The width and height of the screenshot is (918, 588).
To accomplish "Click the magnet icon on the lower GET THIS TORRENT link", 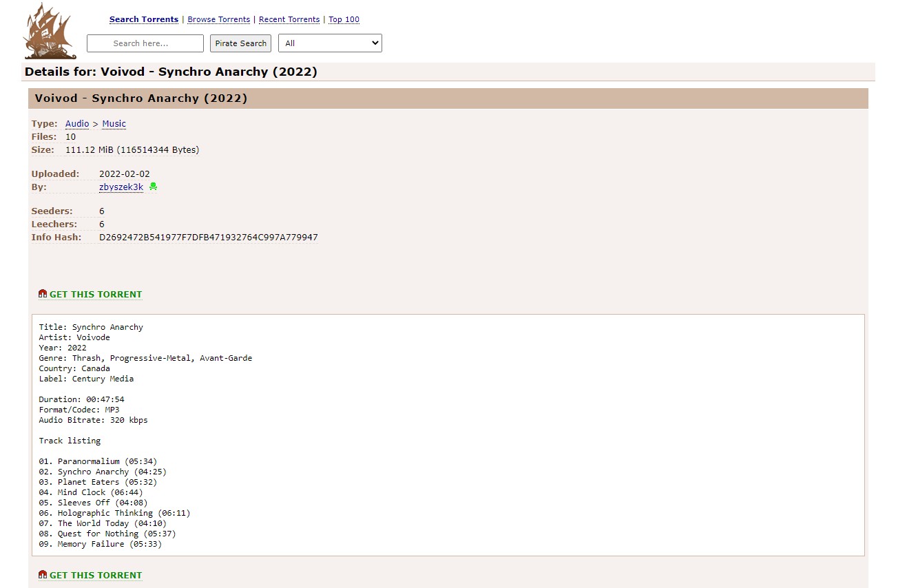I will (x=43, y=575).
